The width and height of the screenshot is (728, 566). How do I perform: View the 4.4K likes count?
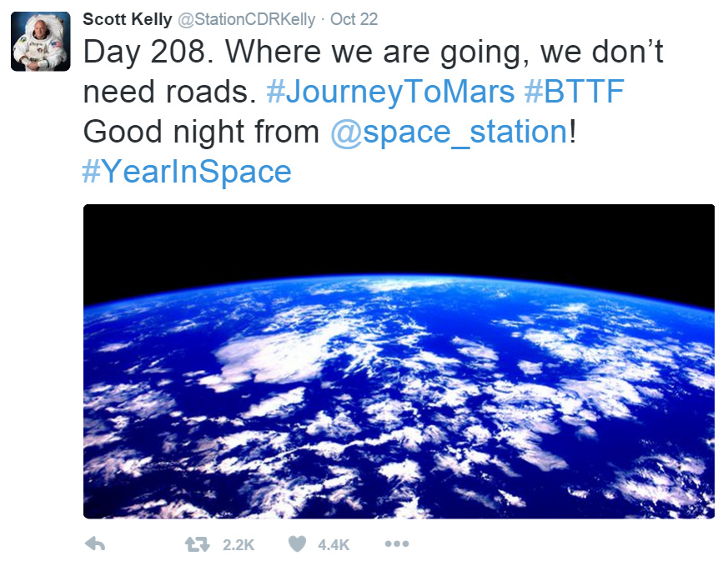[334, 544]
